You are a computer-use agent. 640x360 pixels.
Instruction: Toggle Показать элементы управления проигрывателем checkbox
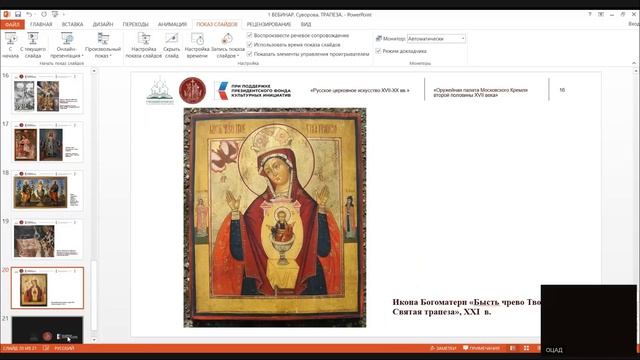tap(250, 54)
